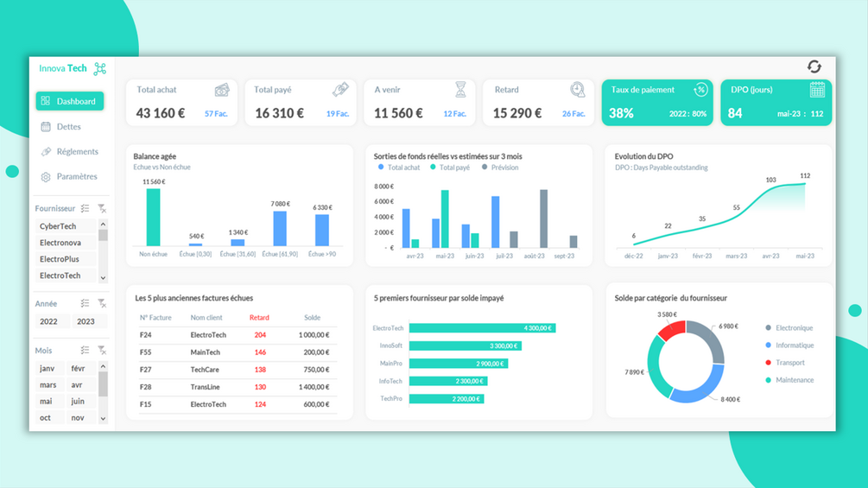This screenshot has width=868, height=488.
Task: Clear the Mois slicer filter
Action: point(102,350)
